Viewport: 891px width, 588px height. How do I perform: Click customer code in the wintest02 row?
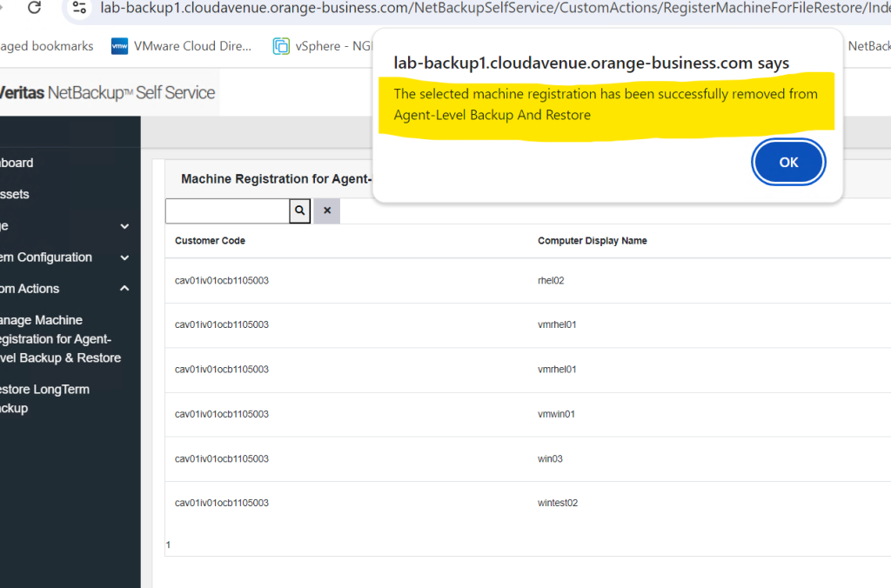[x=222, y=504]
